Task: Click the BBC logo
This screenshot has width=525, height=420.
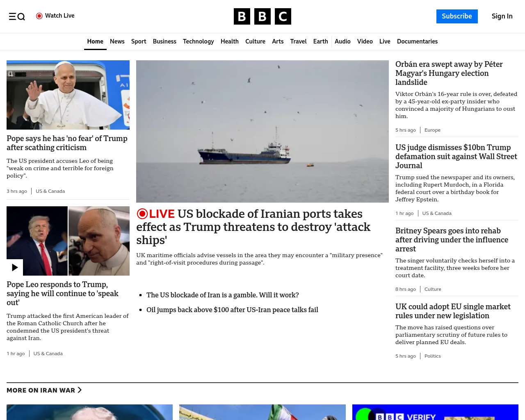Action: [262, 16]
